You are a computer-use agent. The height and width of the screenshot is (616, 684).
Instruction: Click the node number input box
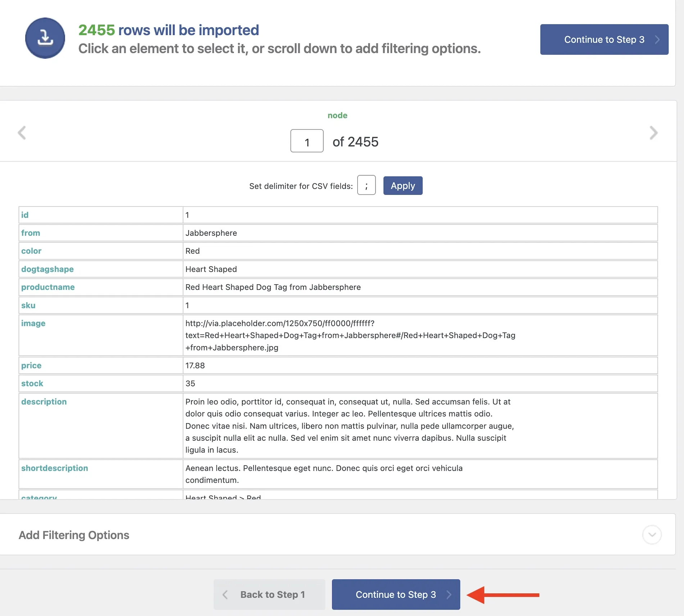coord(307,141)
